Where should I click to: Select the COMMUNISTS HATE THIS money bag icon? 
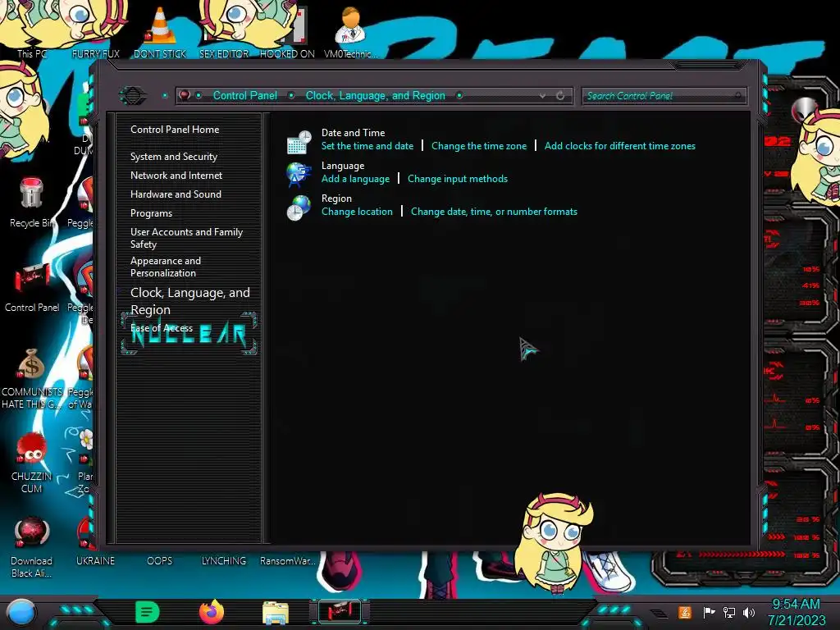(x=32, y=378)
